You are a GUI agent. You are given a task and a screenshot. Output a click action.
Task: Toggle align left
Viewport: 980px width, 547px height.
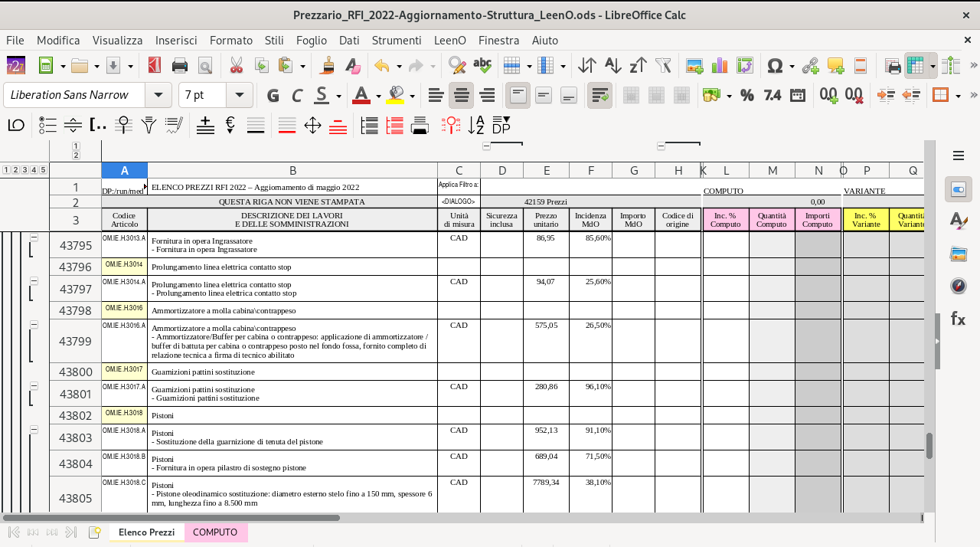pos(436,95)
